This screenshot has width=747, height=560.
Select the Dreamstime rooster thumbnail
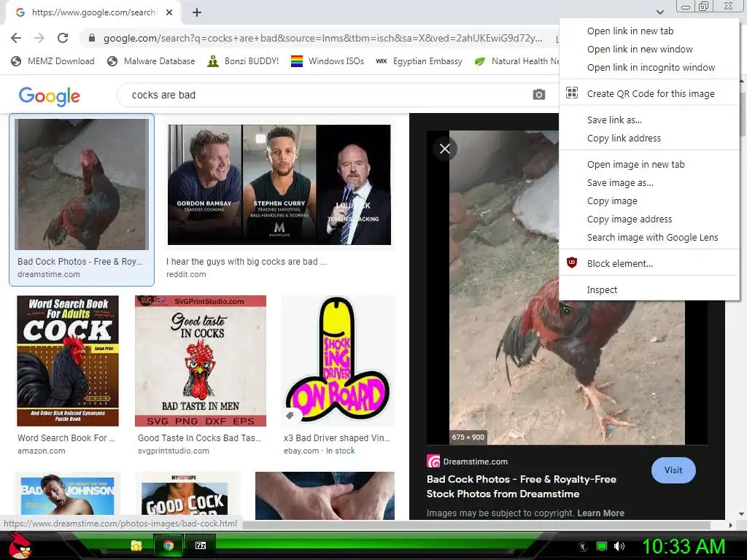click(x=82, y=184)
